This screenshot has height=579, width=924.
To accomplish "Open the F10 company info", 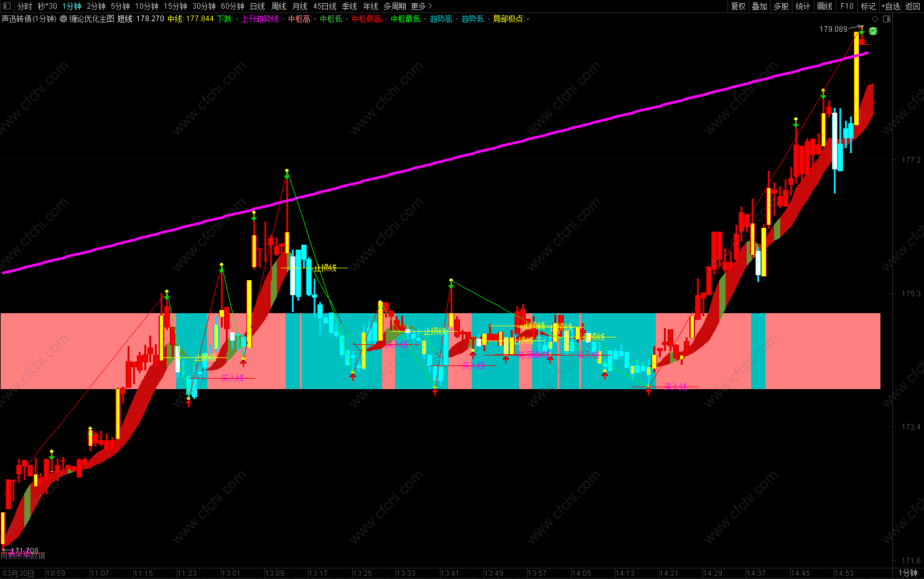I will [847, 6].
